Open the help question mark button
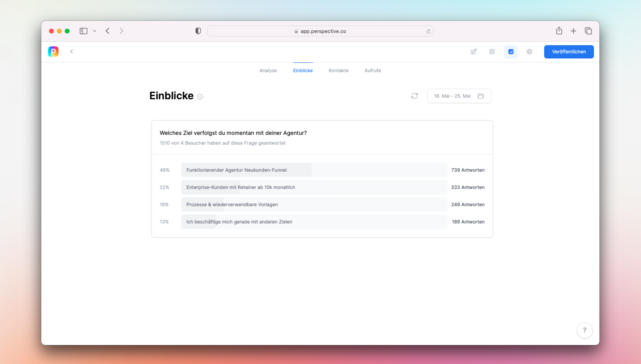The image size is (641, 364). coord(584,330)
